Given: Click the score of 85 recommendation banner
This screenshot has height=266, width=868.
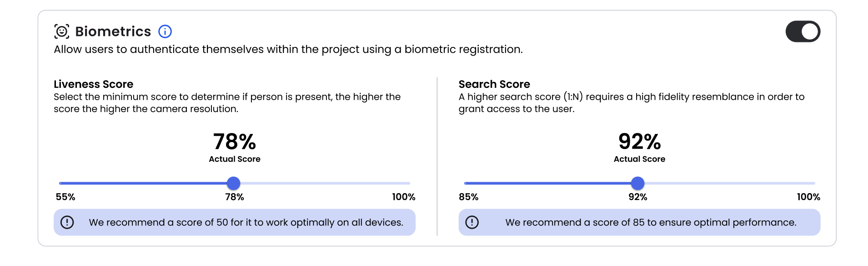Looking at the screenshot, I should coord(650,222).
